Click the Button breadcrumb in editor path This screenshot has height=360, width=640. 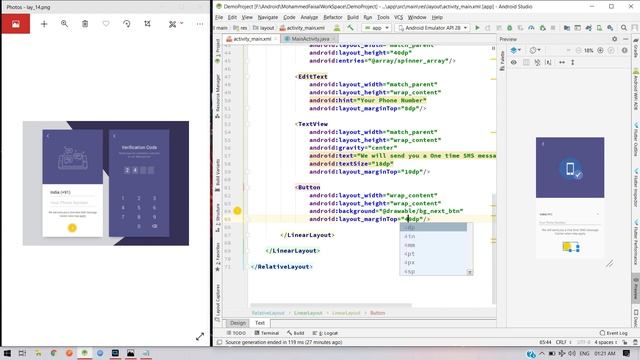[x=377, y=313]
